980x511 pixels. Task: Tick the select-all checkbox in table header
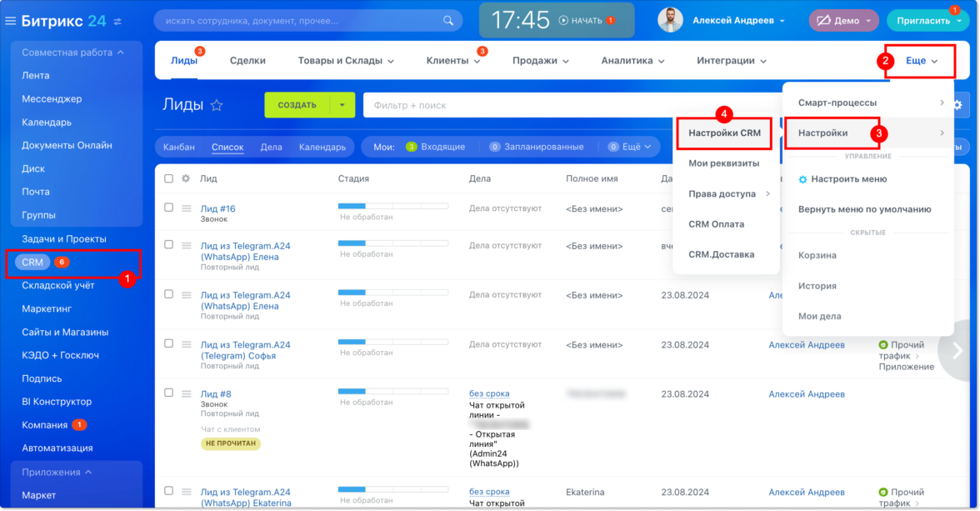pyautogui.click(x=169, y=178)
